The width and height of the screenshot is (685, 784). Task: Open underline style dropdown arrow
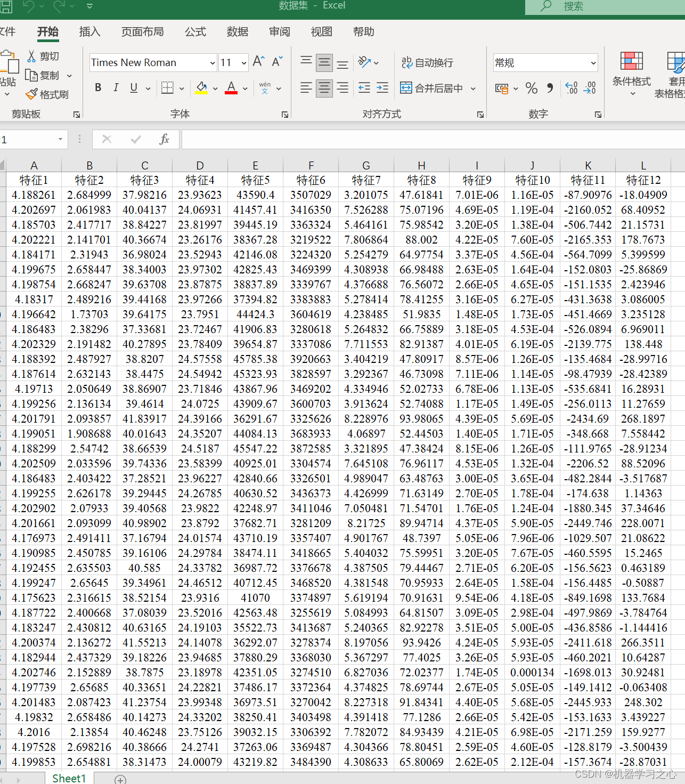[148, 88]
